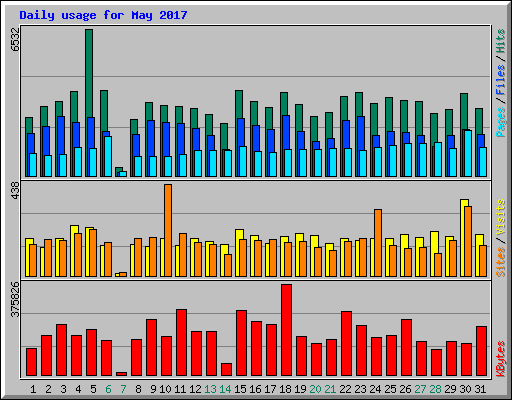Click the cyan pages bar for day 6
Screen dimensions: 512x400
(x=108, y=156)
